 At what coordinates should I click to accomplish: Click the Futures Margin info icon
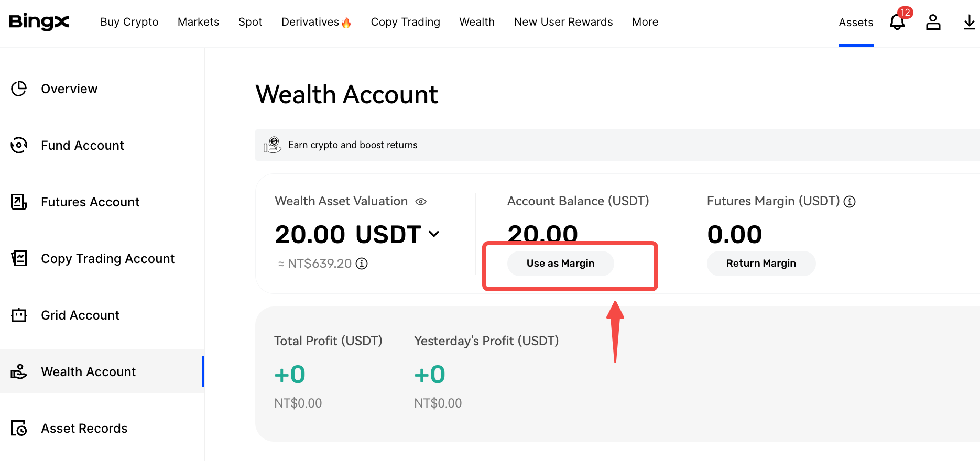[x=850, y=202]
